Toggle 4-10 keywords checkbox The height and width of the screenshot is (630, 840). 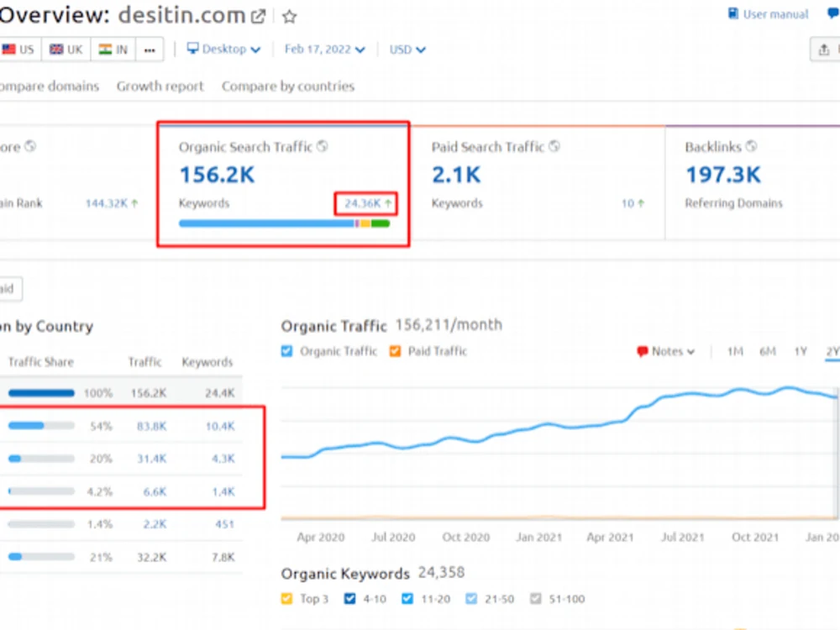point(349,599)
